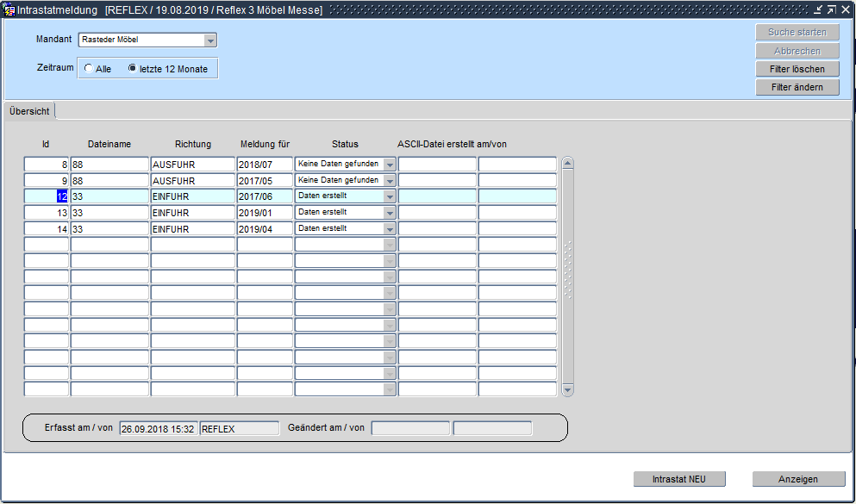This screenshot has width=856, height=504.
Task: Click the Anzeigen button
Action: coord(797,479)
